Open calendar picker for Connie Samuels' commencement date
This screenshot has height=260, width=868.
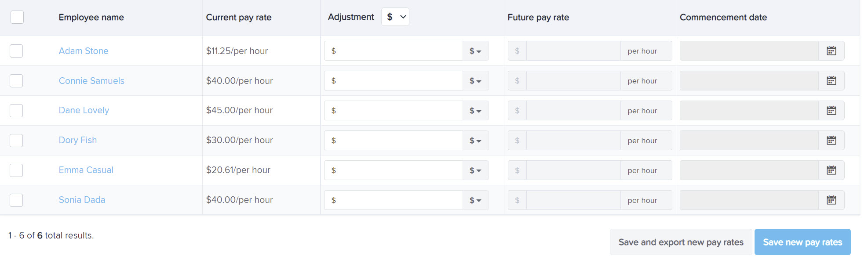click(831, 81)
